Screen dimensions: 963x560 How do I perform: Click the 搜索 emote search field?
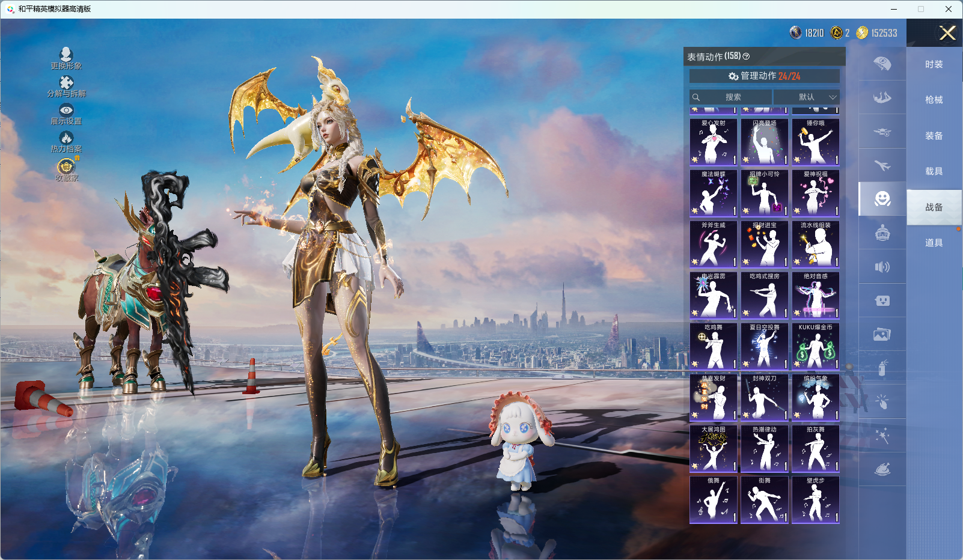(730, 97)
